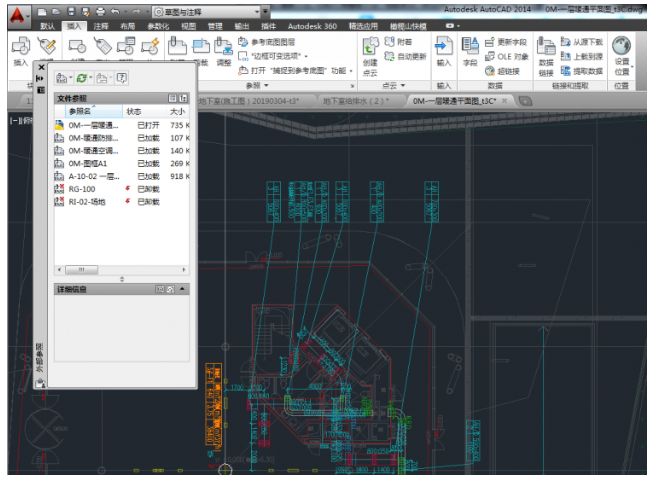The width and height of the screenshot is (656, 481).
Task: Open the 草图与注释 workspace dropdown
Action: (206, 12)
